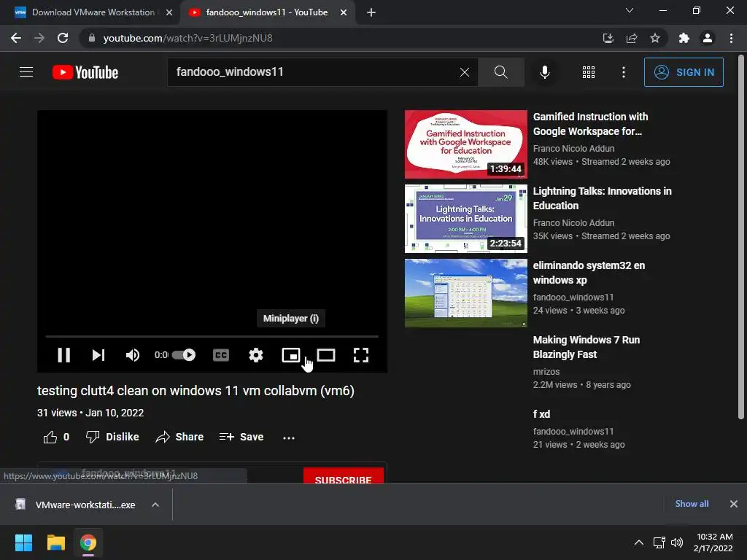
Task: Close the YouTube browser tab
Action: tap(344, 12)
